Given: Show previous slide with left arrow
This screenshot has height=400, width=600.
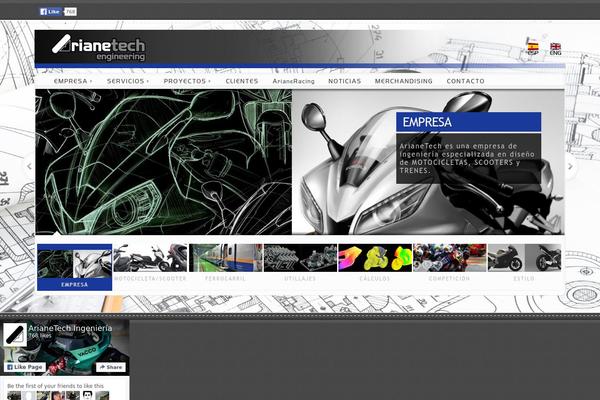Looking at the screenshot, I should 29,166.
